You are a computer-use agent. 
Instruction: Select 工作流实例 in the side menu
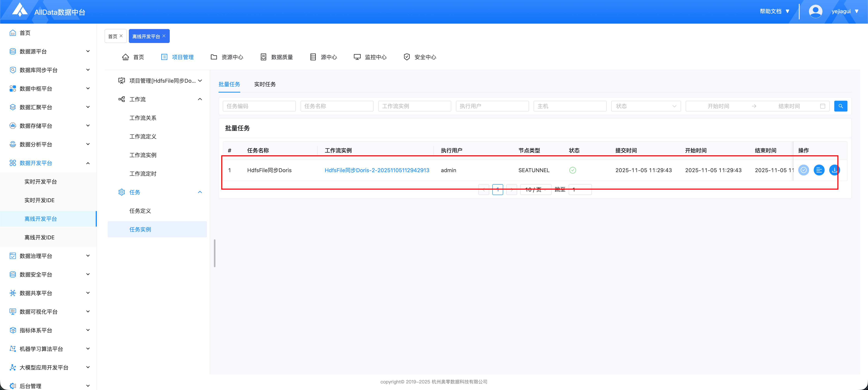[x=143, y=155]
